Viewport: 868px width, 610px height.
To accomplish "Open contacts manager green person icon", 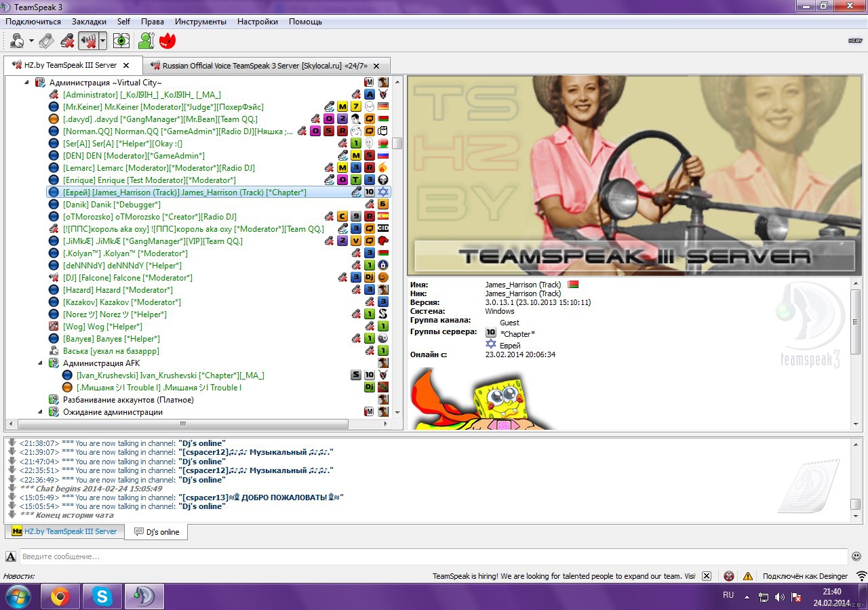I will coord(146,41).
